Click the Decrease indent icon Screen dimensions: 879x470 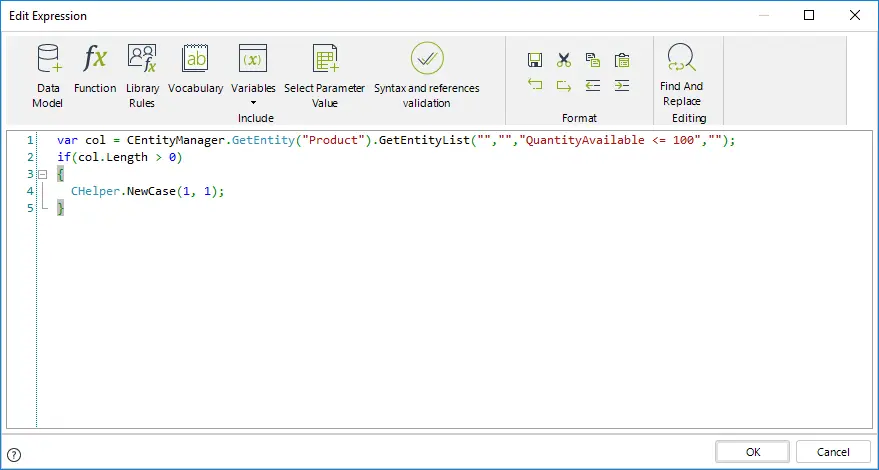coord(593,85)
